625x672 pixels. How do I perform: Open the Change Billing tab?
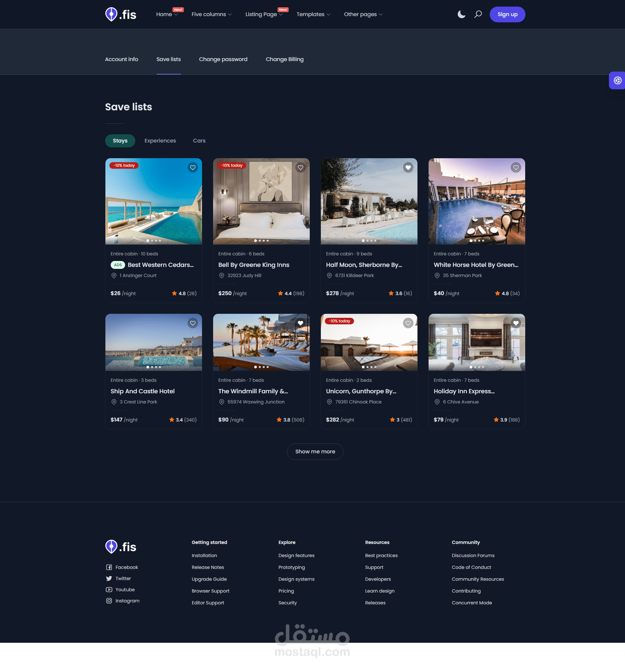[x=284, y=59]
